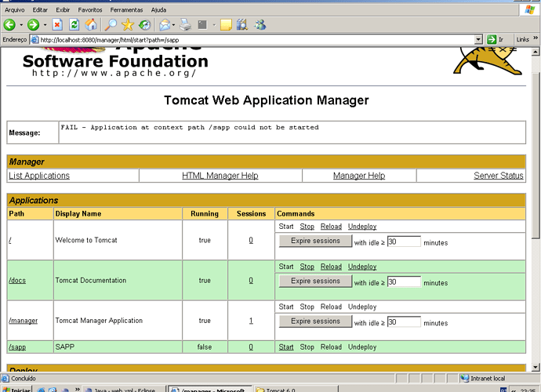The height and width of the screenshot is (392, 541).
Task: Open the Manager Help link
Action: (359, 176)
